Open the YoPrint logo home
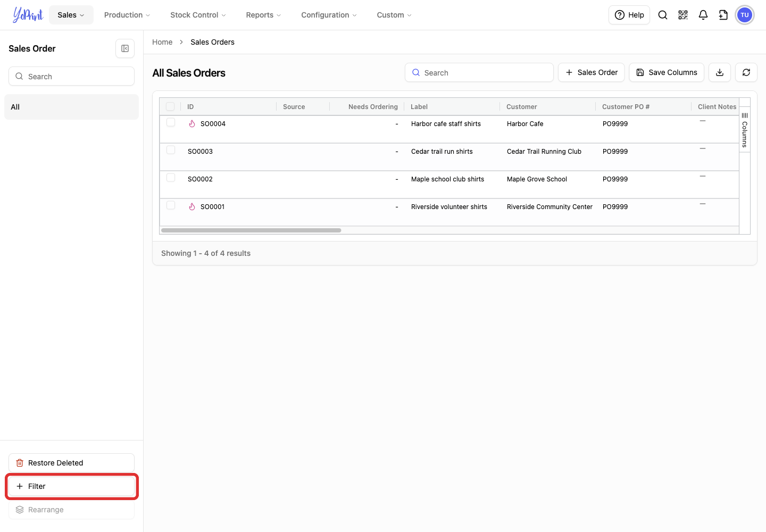This screenshot has height=532, width=766. pos(28,15)
